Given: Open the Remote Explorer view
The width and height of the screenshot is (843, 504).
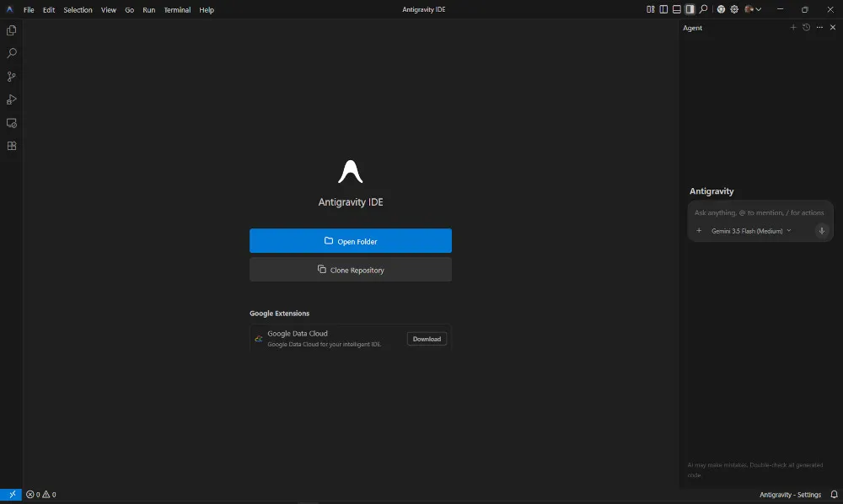Looking at the screenshot, I should pos(11,123).
